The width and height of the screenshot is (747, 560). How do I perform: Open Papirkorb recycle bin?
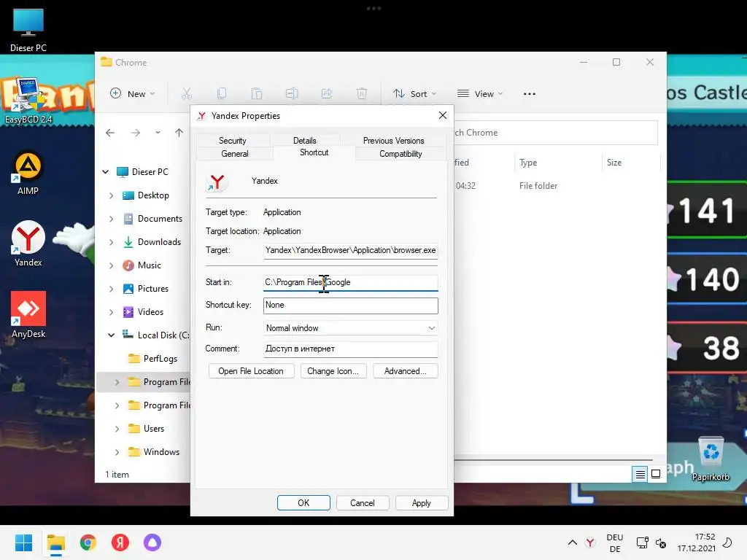(711, 459)
